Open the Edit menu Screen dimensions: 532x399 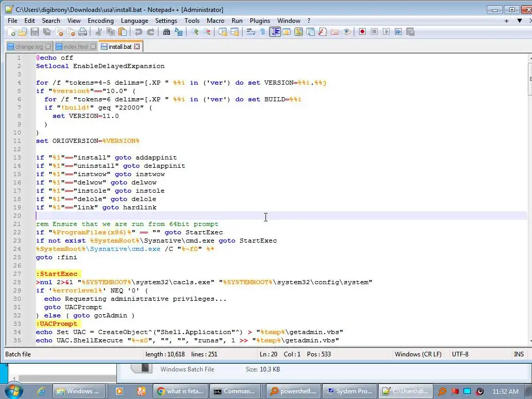[30, 21]
